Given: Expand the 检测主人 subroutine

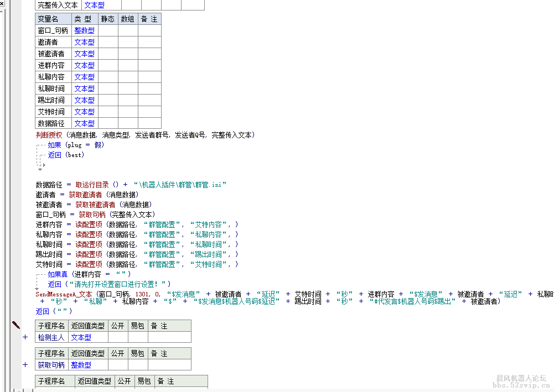Looking at the screenshot, I should [25, 337].
